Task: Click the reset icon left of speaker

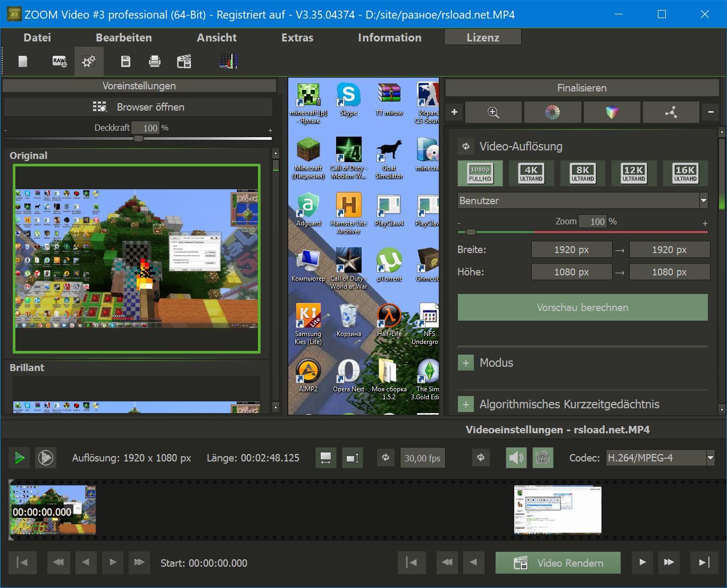Action: point(481,458)
